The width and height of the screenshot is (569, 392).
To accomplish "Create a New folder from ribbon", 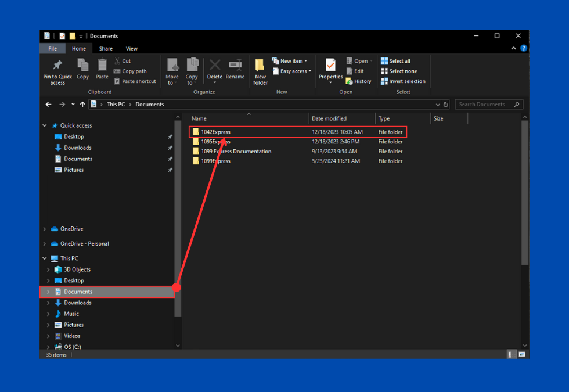I will pyautogui.click(x=260, y=71).
